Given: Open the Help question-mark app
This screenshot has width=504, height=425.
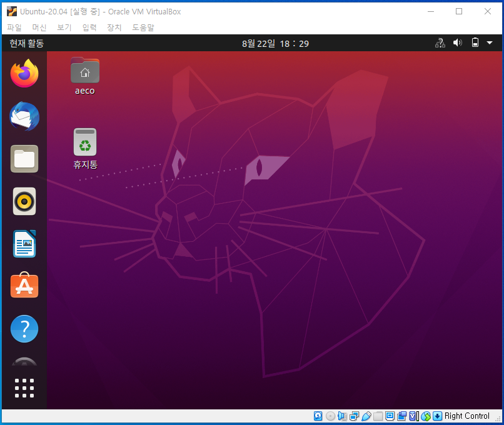Looking at the screenshot, I should tap(24, 329).
